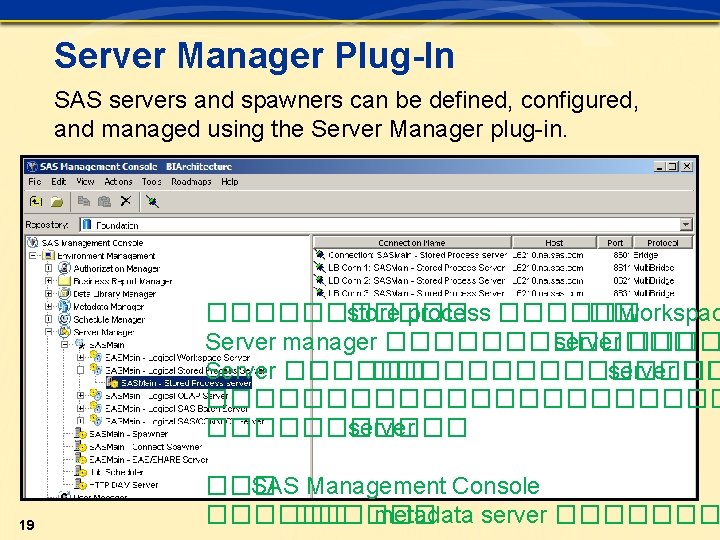
Task: Click the Business Report Manager folder icon
Action: (64, 281)
